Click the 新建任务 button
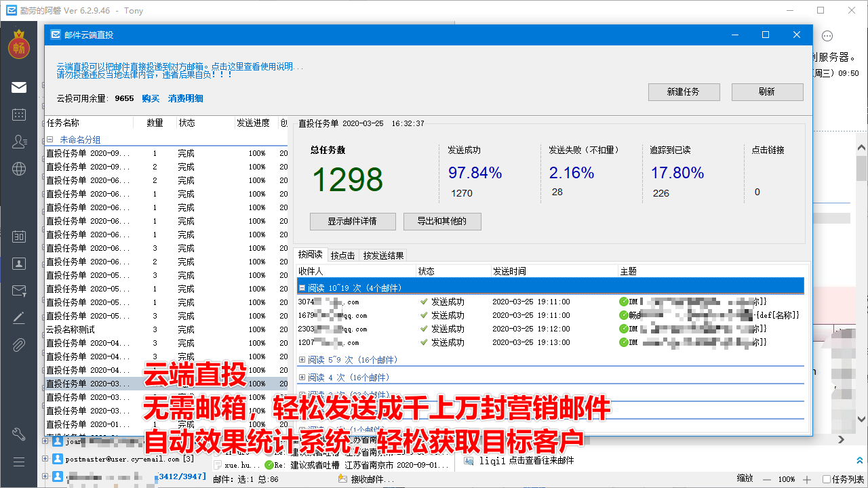The image size is (868, 488). 684,92
